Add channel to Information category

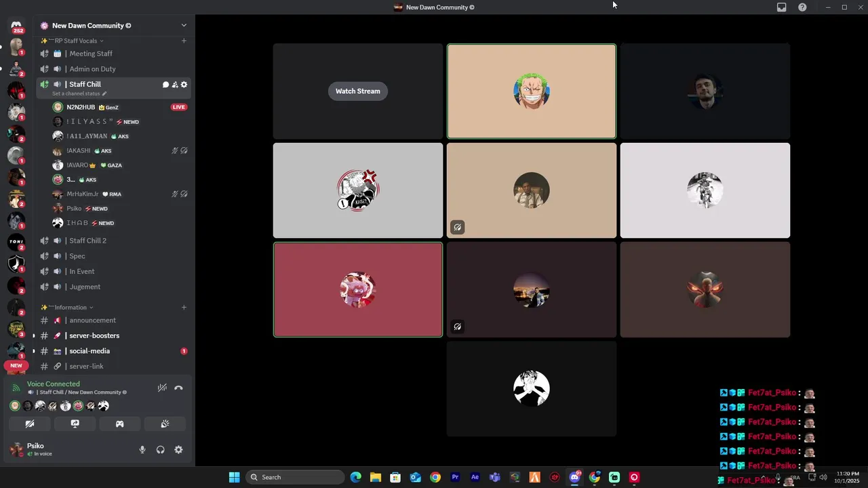[184, 307]
